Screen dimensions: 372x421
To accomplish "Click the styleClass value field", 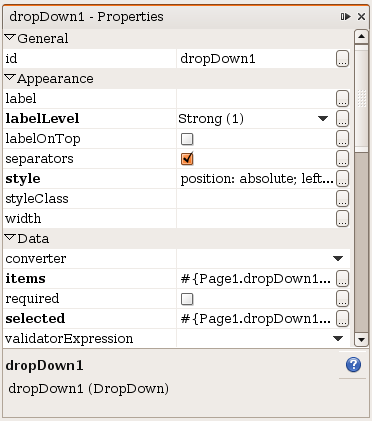I will coord(256,199).
